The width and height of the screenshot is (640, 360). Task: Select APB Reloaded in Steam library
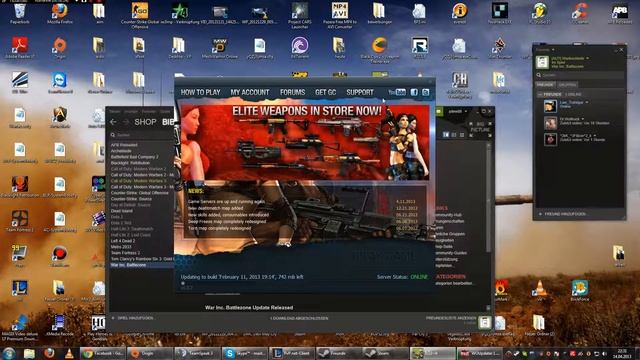(124, 145)
